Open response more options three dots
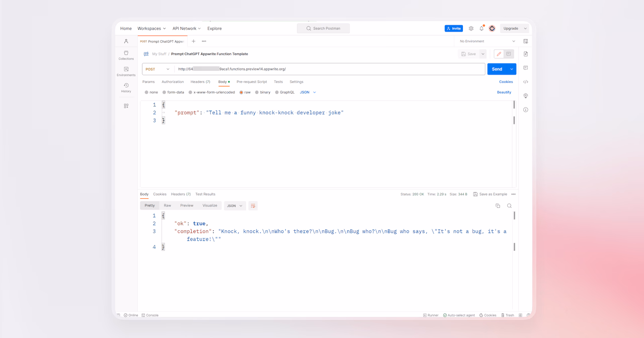The image size is (644, 338). point(513,194)
